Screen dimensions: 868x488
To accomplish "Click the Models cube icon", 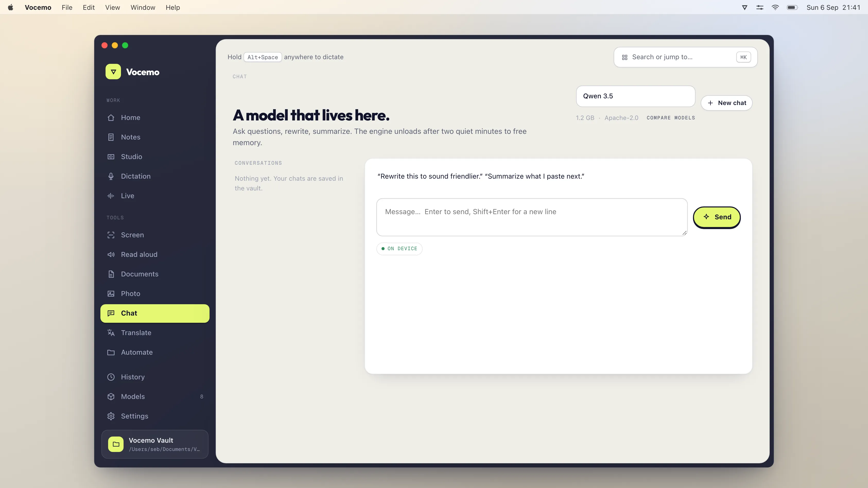I will click(111, 397).
